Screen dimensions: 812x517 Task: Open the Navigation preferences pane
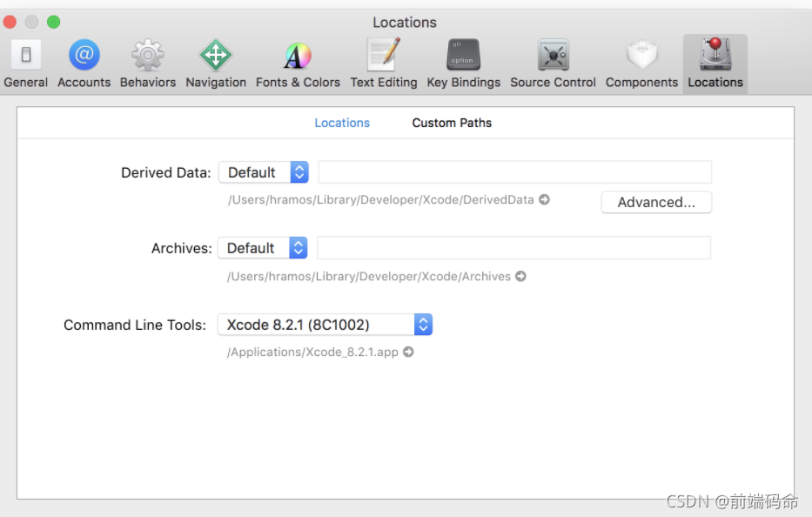216,64
